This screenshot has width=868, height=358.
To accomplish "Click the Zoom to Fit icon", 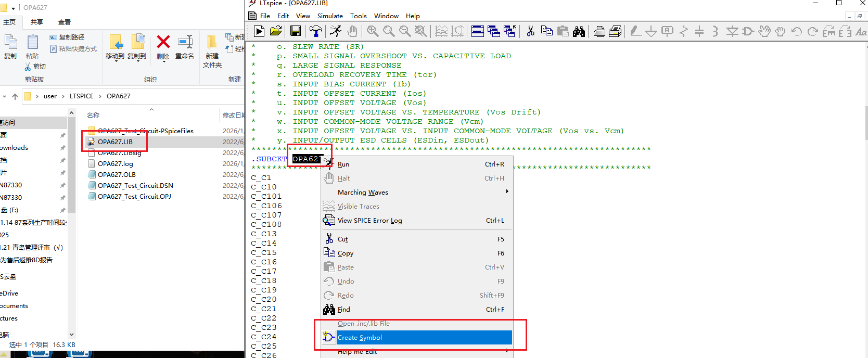I will click(x=420, y=31).
